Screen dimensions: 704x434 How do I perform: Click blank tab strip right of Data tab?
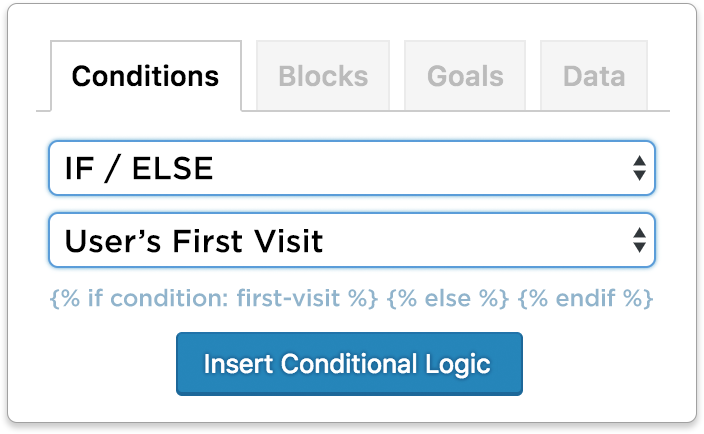pyautogui.click(x=659, y=75)
